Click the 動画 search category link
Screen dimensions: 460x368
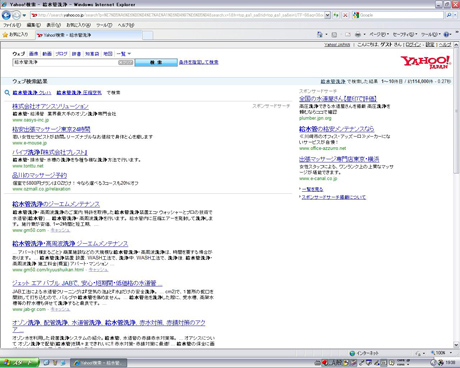[47, 54]
